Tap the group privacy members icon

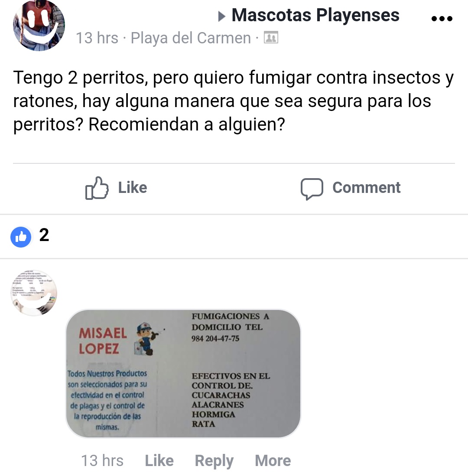271,38
